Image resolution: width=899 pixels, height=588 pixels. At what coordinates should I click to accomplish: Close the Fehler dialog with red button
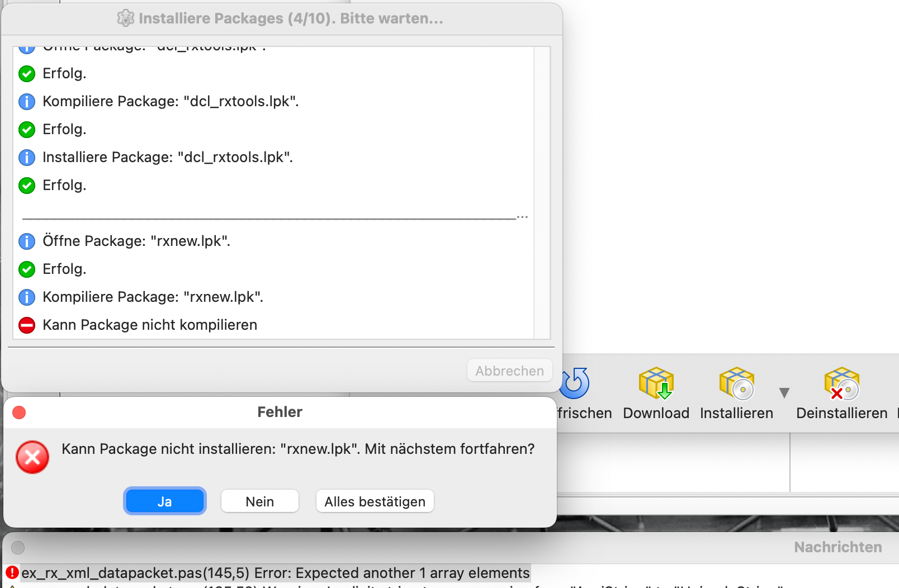point(19,412)
